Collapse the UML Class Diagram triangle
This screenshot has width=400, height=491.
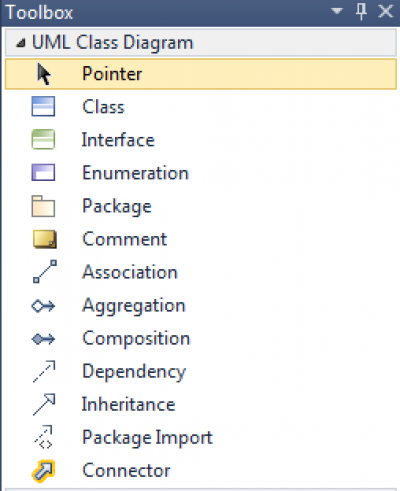coord(20,43)
